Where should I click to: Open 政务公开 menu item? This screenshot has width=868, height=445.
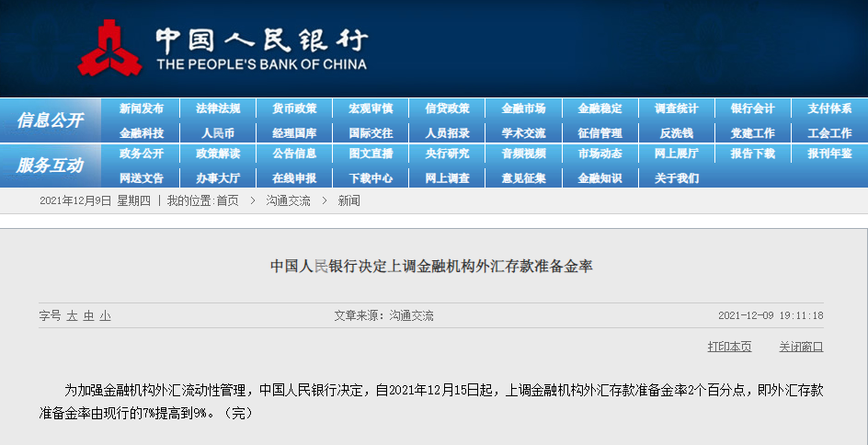tap(142, 154)
